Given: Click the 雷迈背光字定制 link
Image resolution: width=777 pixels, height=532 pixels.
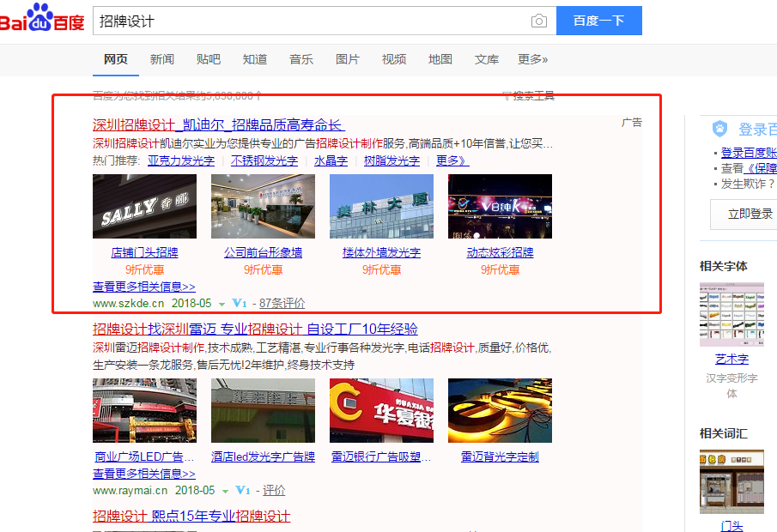Looking at the screenshot, I should 500,456.
